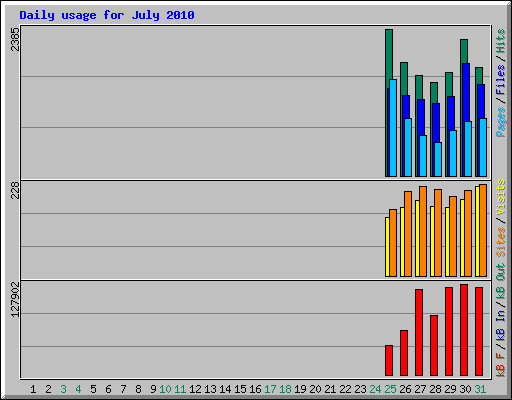Click day 20 on the x-axis
Viewport: 512px width, 400px height.
coord(315,389)
